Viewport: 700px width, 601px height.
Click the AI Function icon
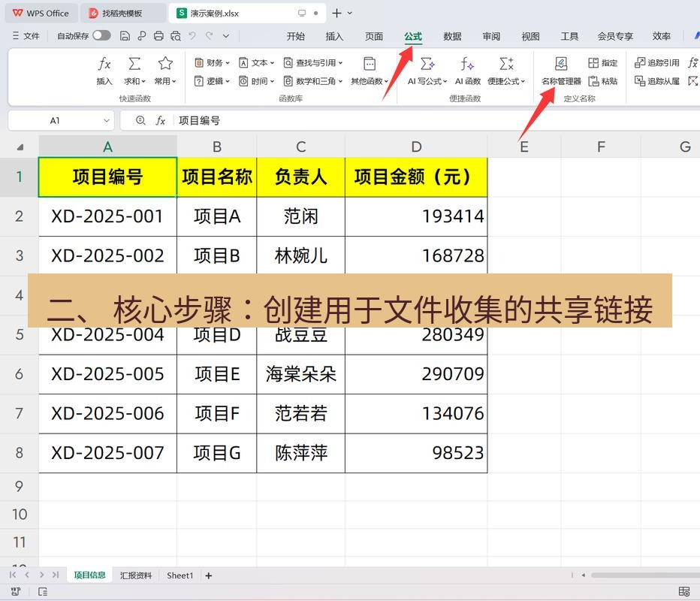467,64
